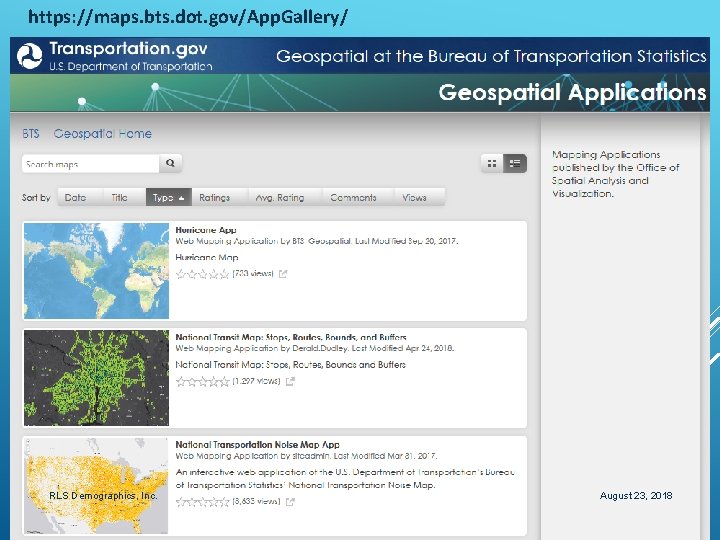Click the 'August 23, 2018' date text

click(x=636, y=495)
